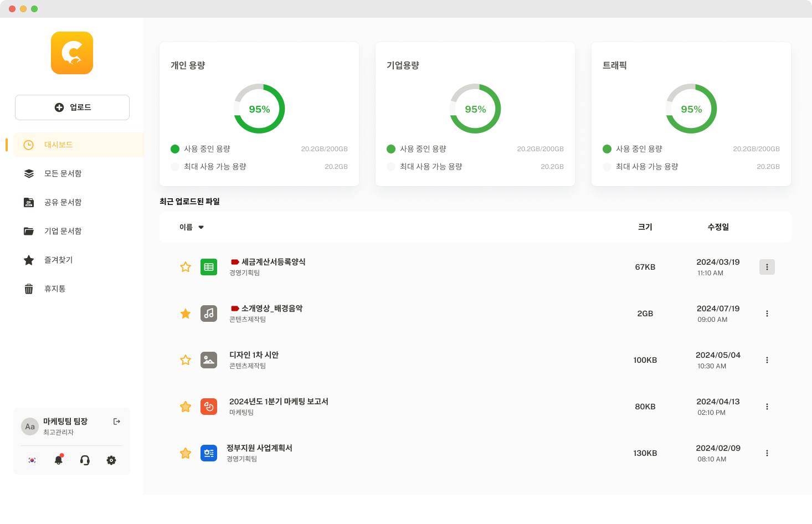This screenshot has height=524, width=812.
Task: Open notifications bell icon
Action: click(x=59, y=460)
